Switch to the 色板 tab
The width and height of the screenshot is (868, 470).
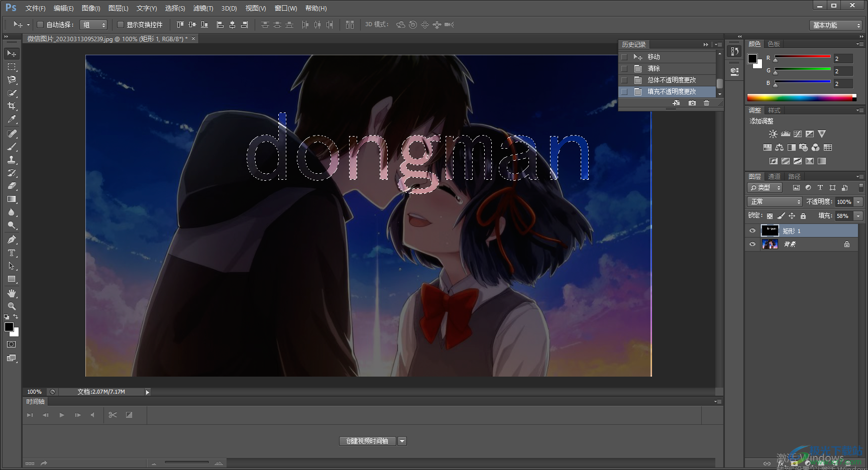pyautogui.click(x=774, y=44)
